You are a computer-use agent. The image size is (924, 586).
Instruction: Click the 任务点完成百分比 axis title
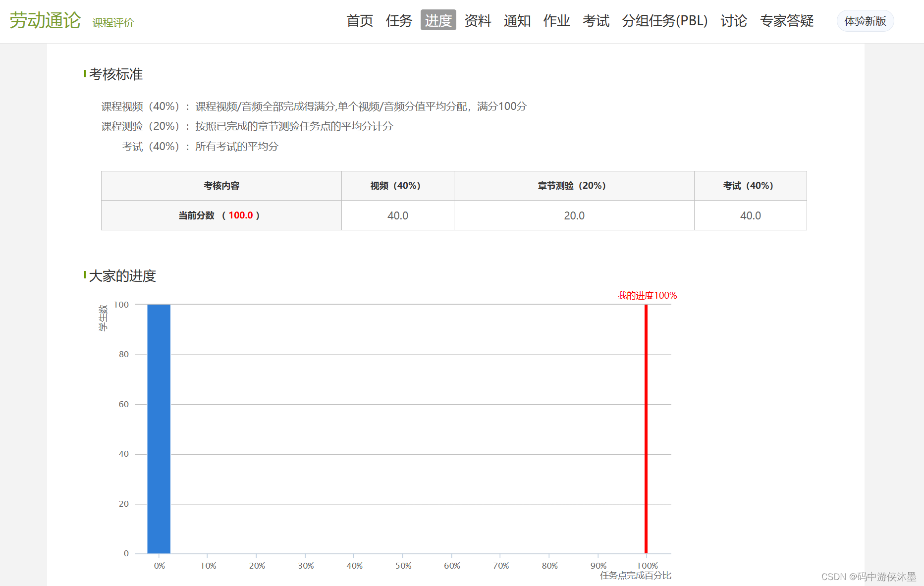(x=636, y=576)
